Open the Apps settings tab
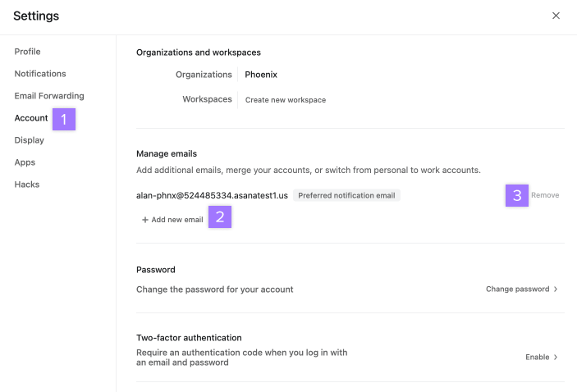The height and width of the screenshot is (392, 577). coord(25,162)
